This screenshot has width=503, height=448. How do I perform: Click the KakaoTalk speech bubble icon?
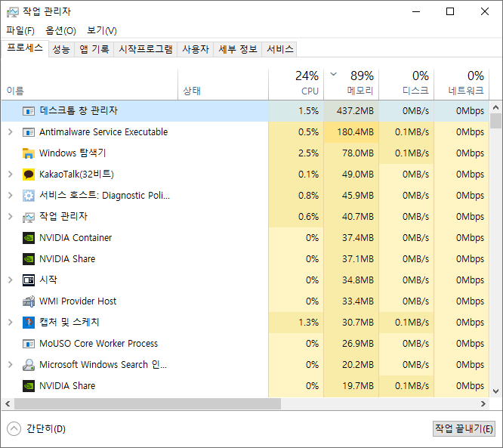(x=29, y=175)
